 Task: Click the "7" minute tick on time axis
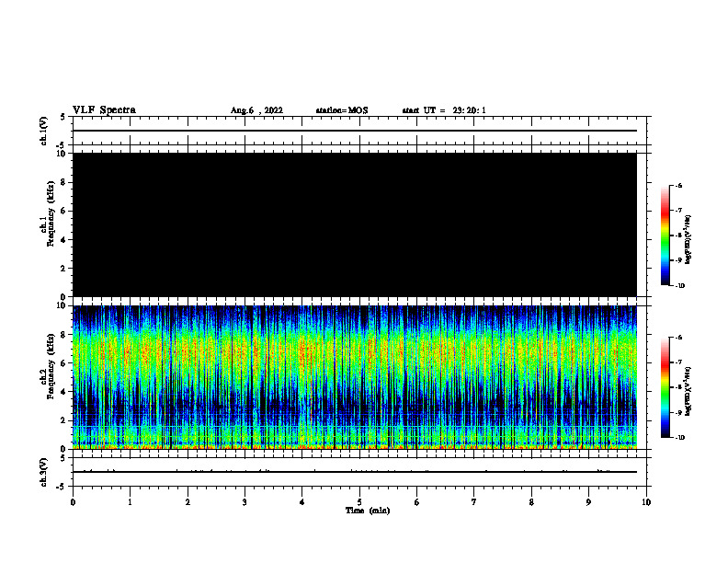click(474, 502)
